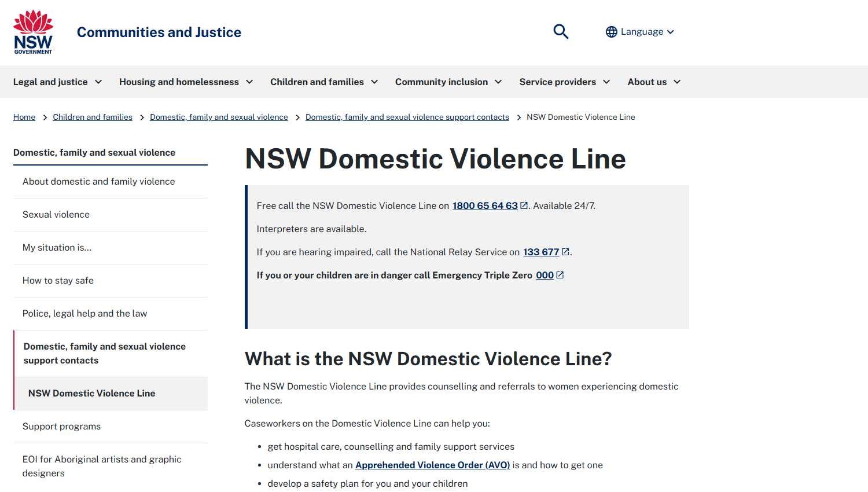Click the globe icon beside Language

(x=612, y=32)
